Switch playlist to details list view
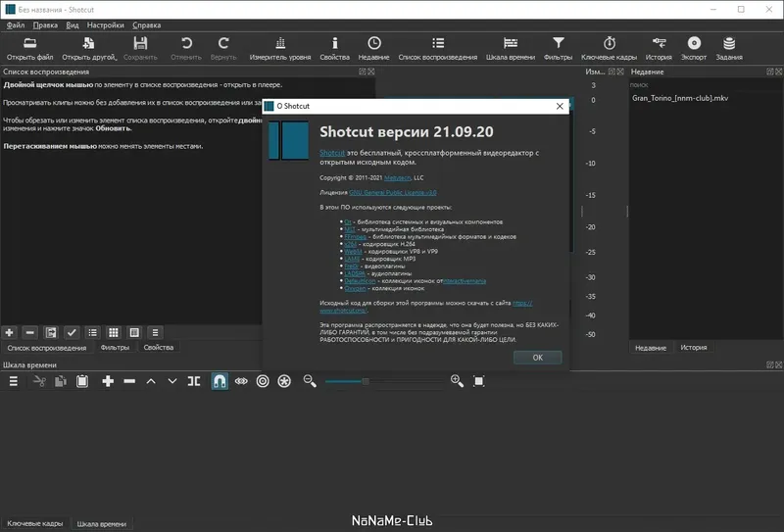 [x=92, y=332]
